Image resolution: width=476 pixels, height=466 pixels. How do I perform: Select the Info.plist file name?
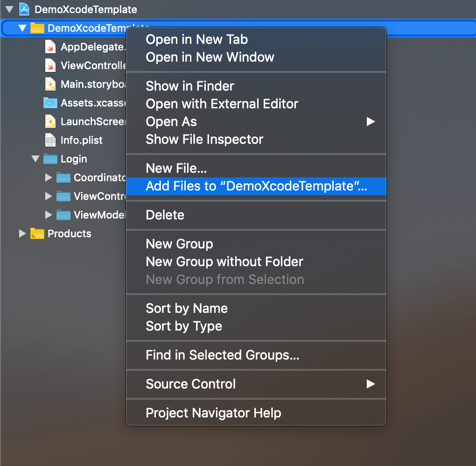tap(81, 141)
